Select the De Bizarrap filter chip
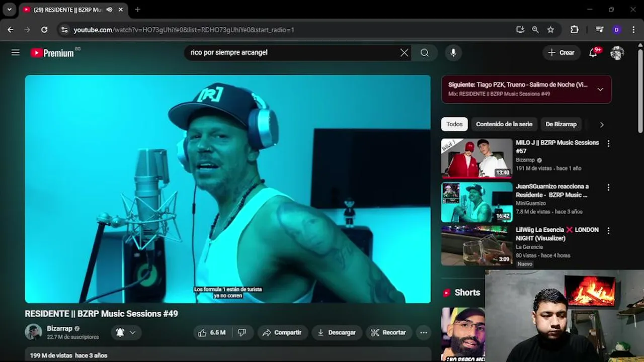The image size is (644, 362). pos(561,124)
